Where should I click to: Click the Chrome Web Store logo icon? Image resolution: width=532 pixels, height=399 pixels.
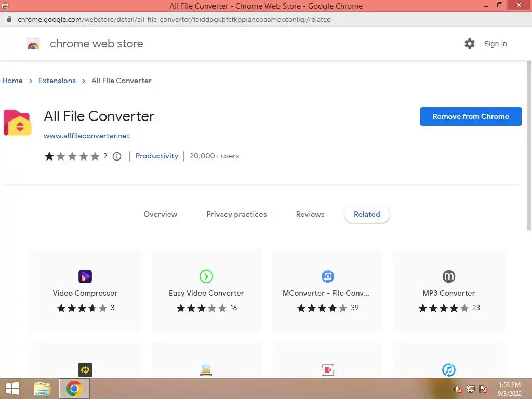(x=33, y=44)
